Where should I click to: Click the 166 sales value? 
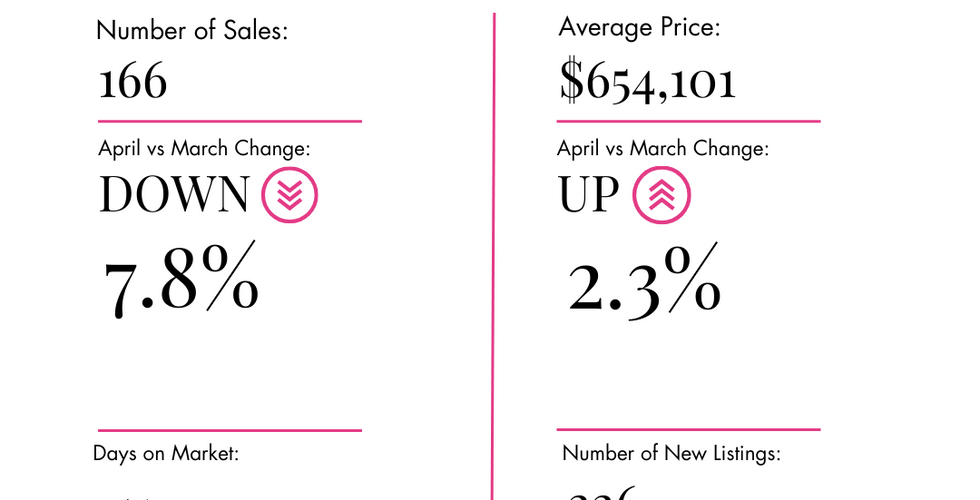coord(133,81)
